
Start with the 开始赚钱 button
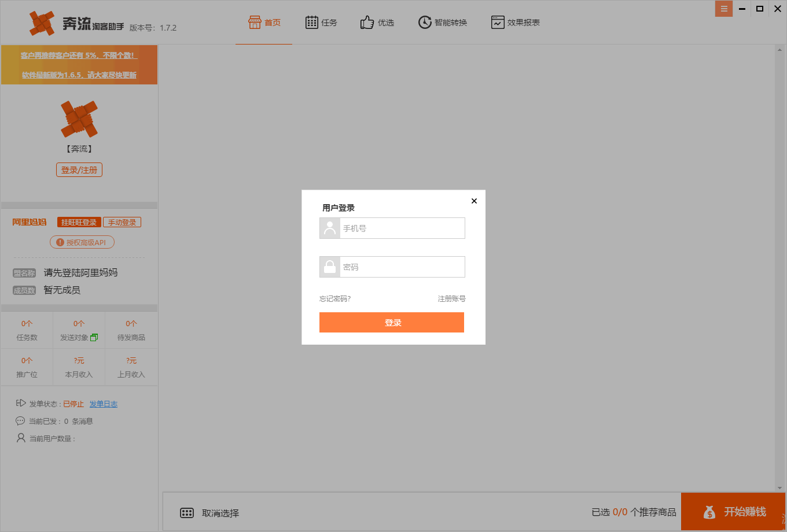pyautogui.click(x=734, y=512)
